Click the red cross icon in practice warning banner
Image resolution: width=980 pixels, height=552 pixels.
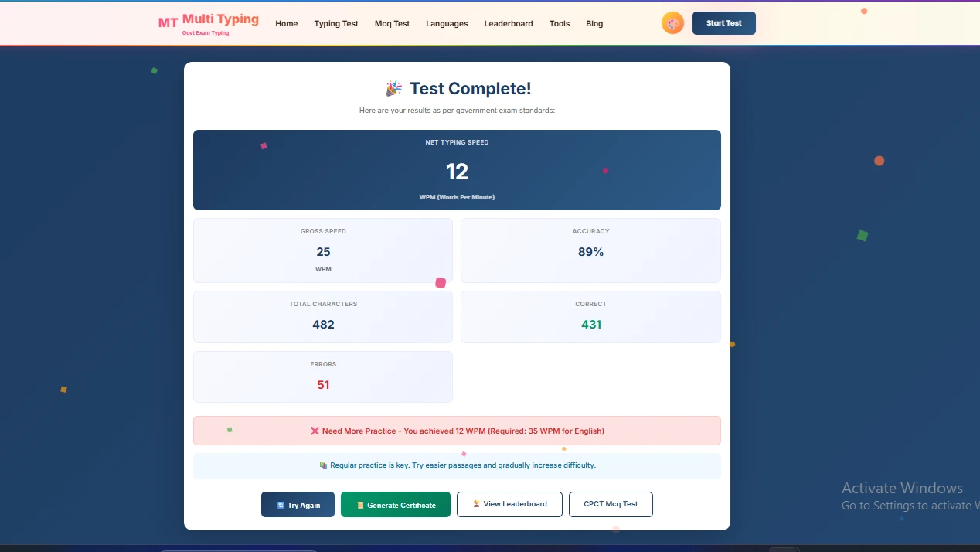[315, 431]
